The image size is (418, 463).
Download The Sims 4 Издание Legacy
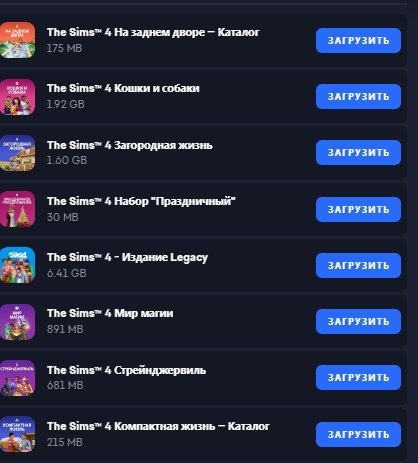coord(358,265)
